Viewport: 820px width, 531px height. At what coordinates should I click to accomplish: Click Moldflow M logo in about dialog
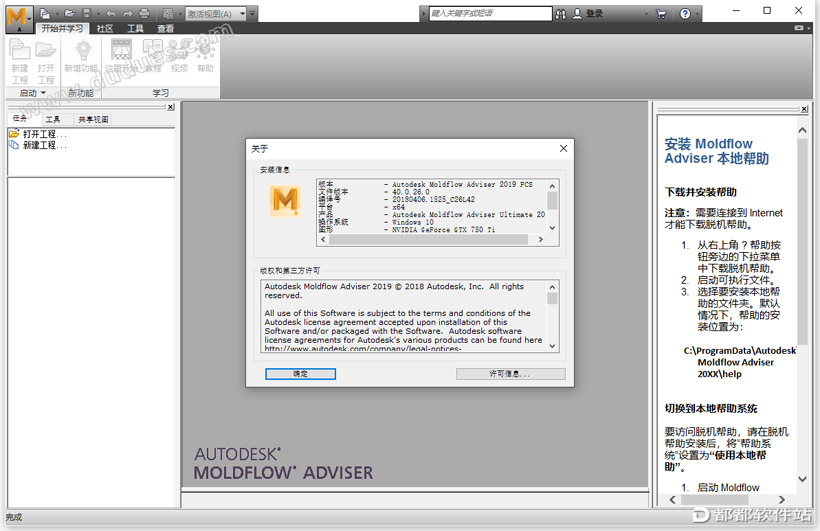coord(285,201)
